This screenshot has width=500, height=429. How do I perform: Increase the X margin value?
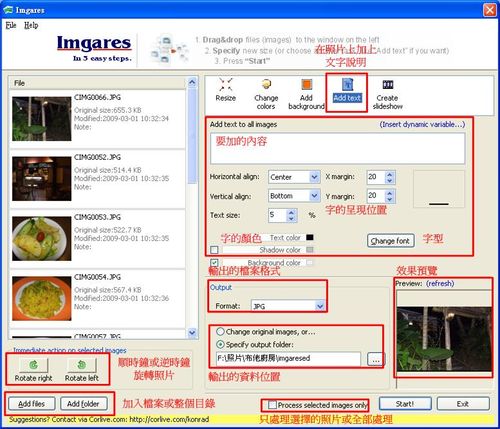(x=390, y=174)
